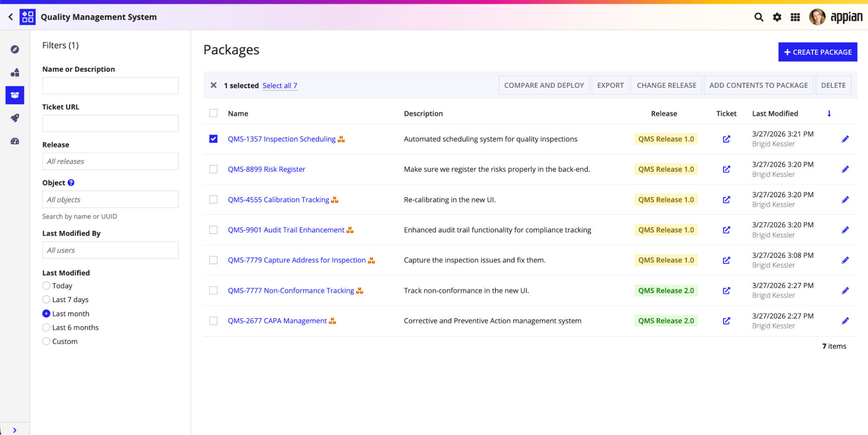Open the Explore compass icon in sidebar
Screen dimensions: 868x435
(x=15, y=49)
